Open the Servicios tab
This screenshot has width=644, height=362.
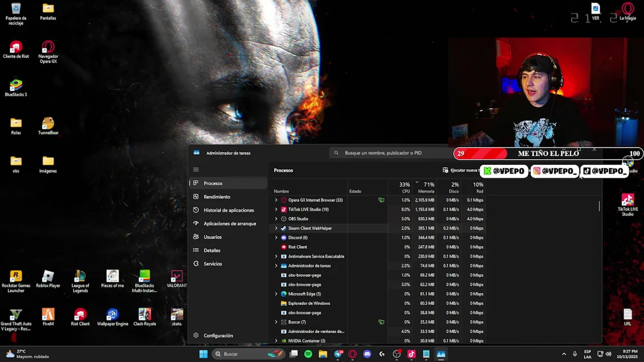(229, 264)
